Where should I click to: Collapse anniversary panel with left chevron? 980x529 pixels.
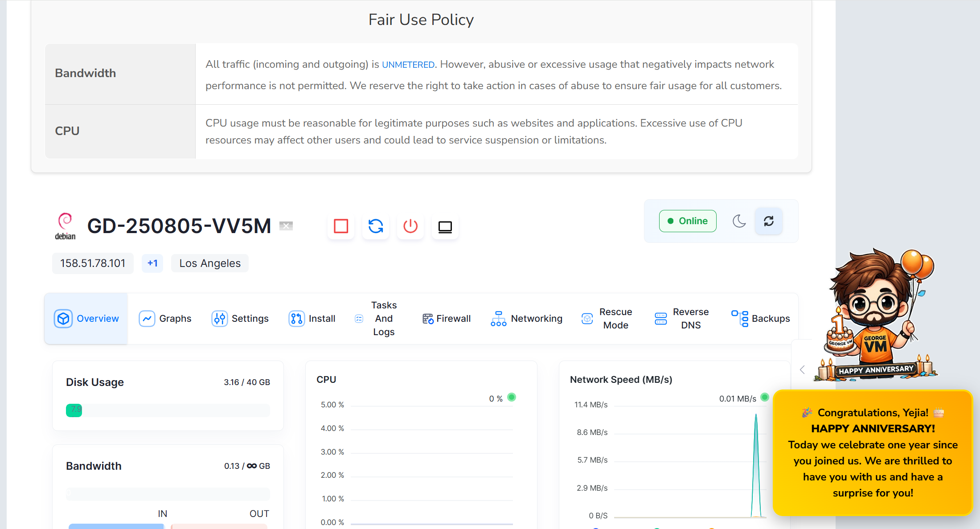point(802,369)
